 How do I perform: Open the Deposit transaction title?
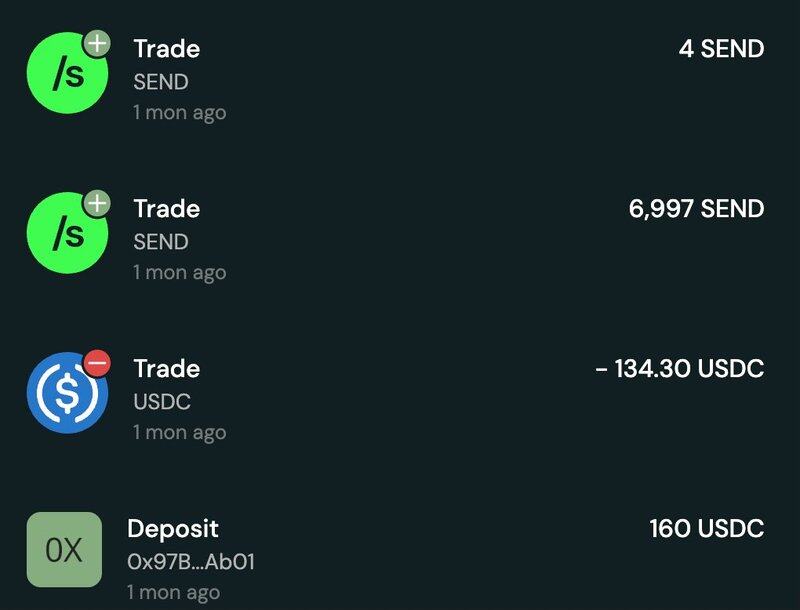[173, 528]
